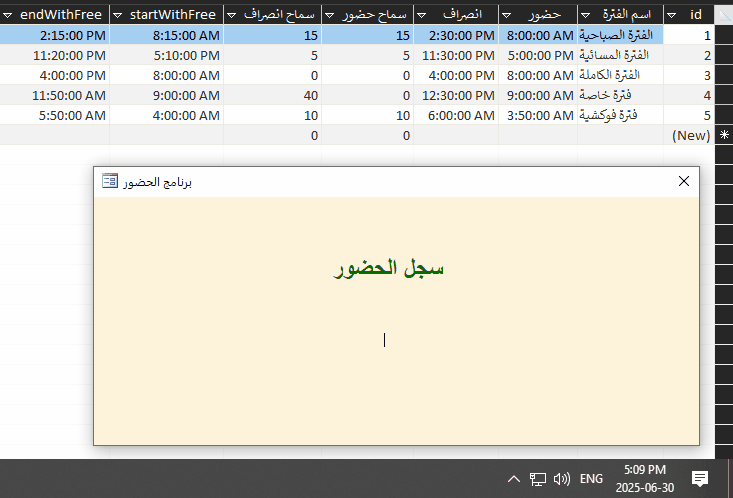
Task: Open the network status tray icon
Action: [x=538, y=479]
